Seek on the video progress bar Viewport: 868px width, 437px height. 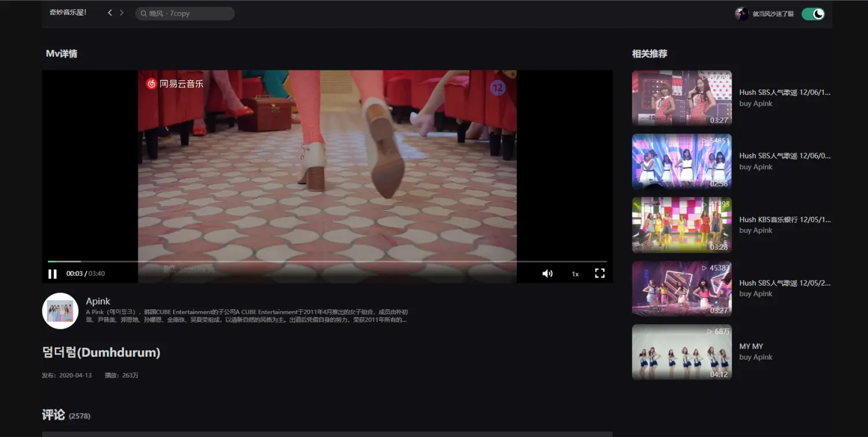pos(327,261)
